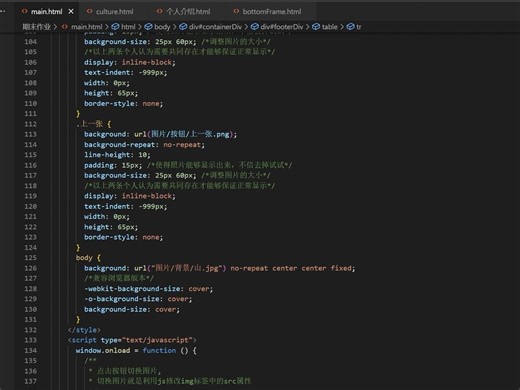Image resolution: width=520 pixels, height=390 pixels.
Task: Switch to the main.html tab
Action: (x=46, y=12)
